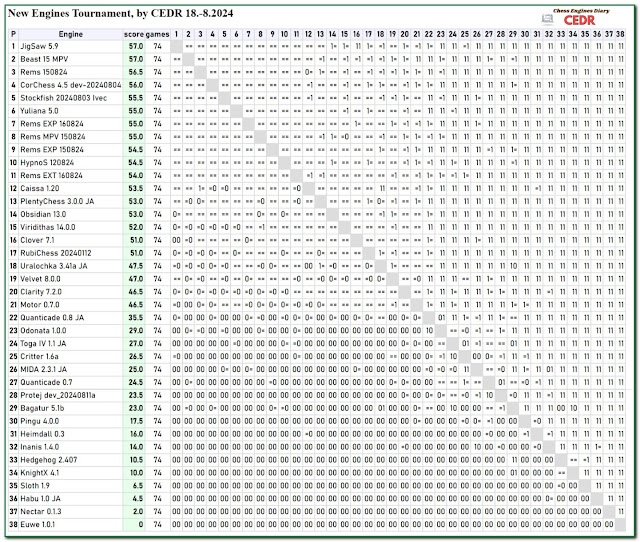Select engine name Caissa 1.20

40,189
